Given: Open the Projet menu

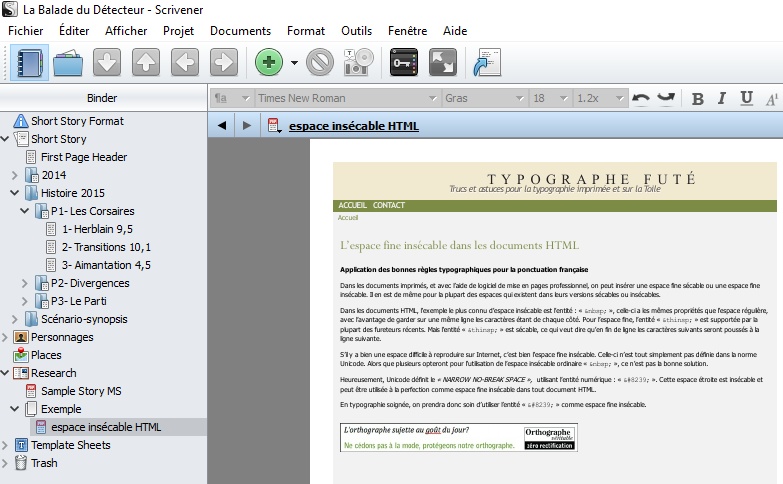Looking at the screenshot, I should (x=178, y=31).
